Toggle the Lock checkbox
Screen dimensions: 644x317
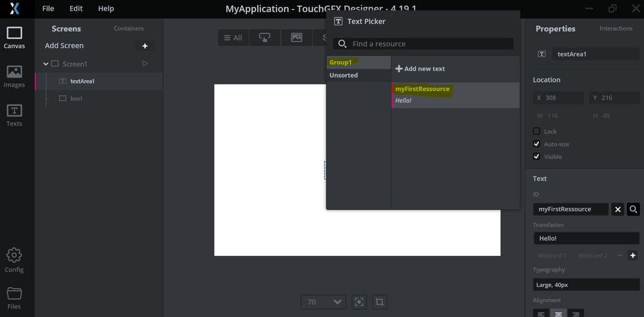click(x=536, y=131)
